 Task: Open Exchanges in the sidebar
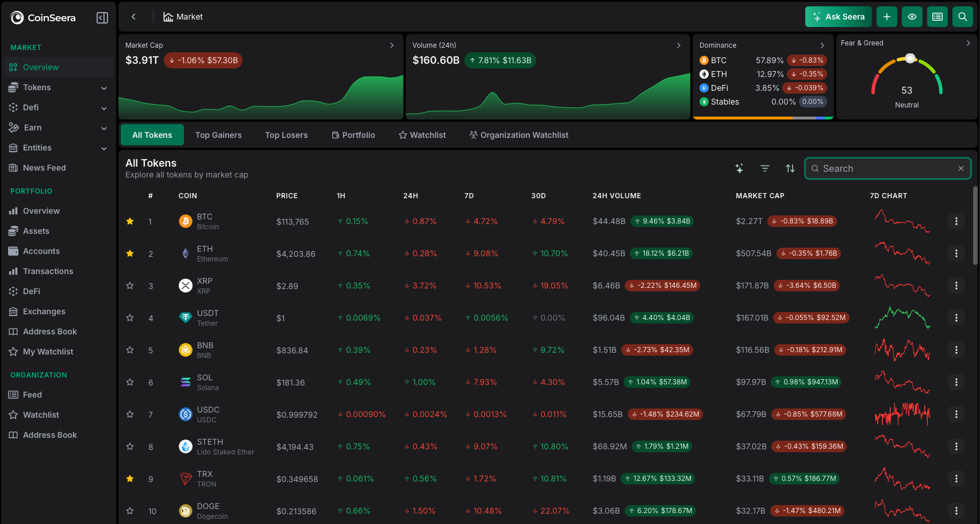click(58, 311)
